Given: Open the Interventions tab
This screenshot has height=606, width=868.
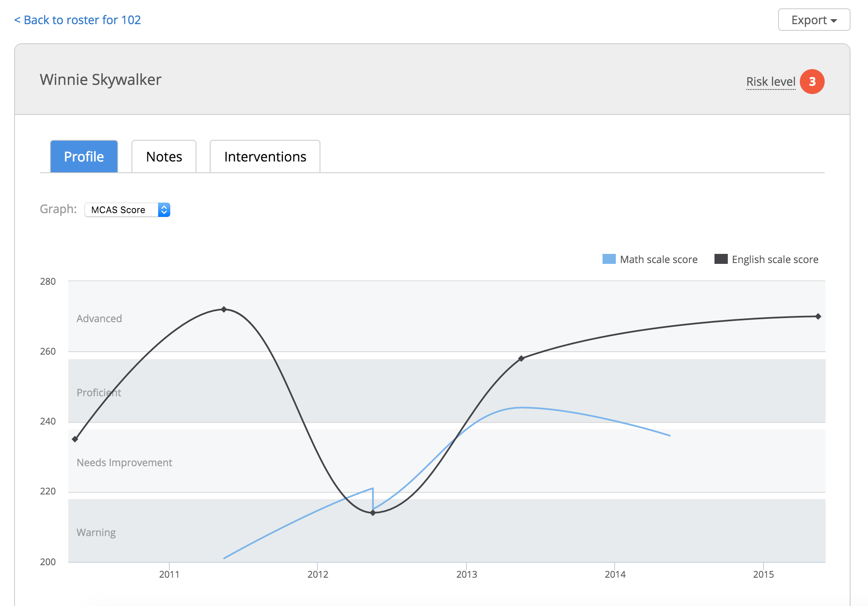Looking at the screenshot, I should (x=265, y=156).
